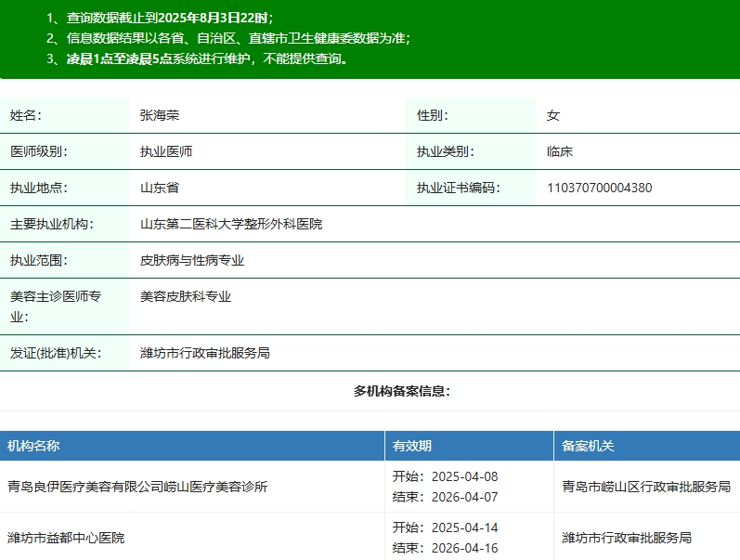The image size is (740, 560).
Task: Click the 皮肤病与性病专业 practice scope value
Action: (x=192, y=260)
